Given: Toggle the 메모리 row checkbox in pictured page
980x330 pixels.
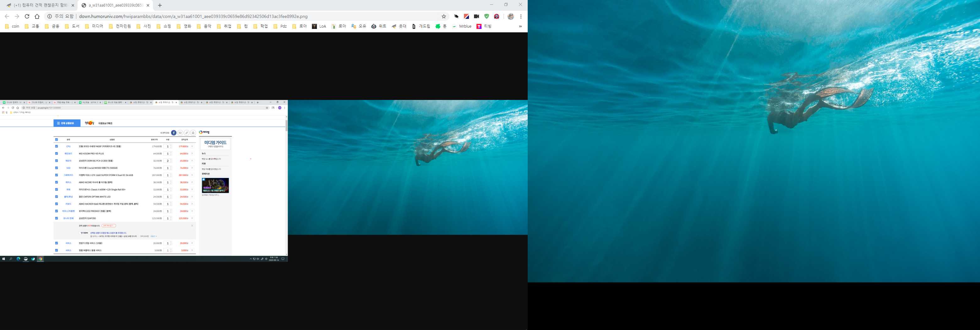Looking at the screenshot, I should coord(56,161).
